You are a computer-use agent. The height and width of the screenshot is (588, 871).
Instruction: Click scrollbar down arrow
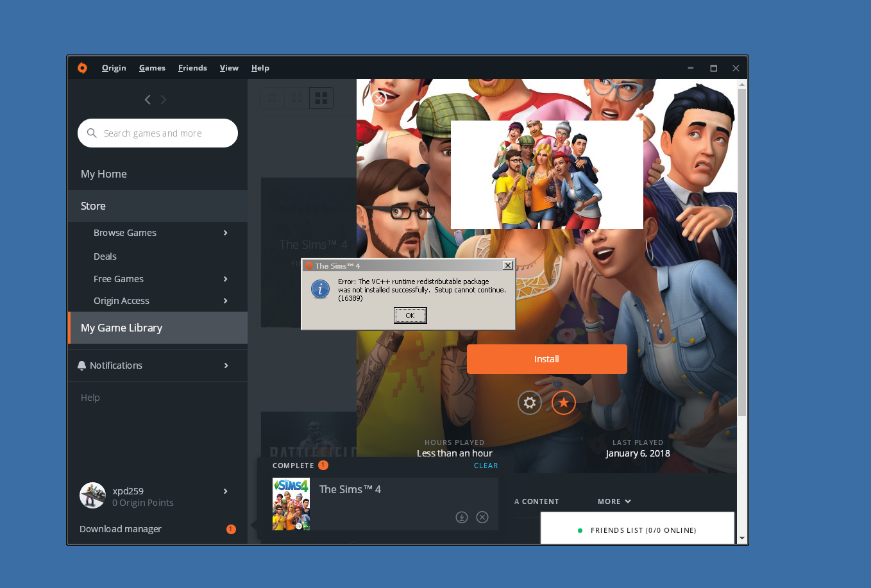coord(742,538)
